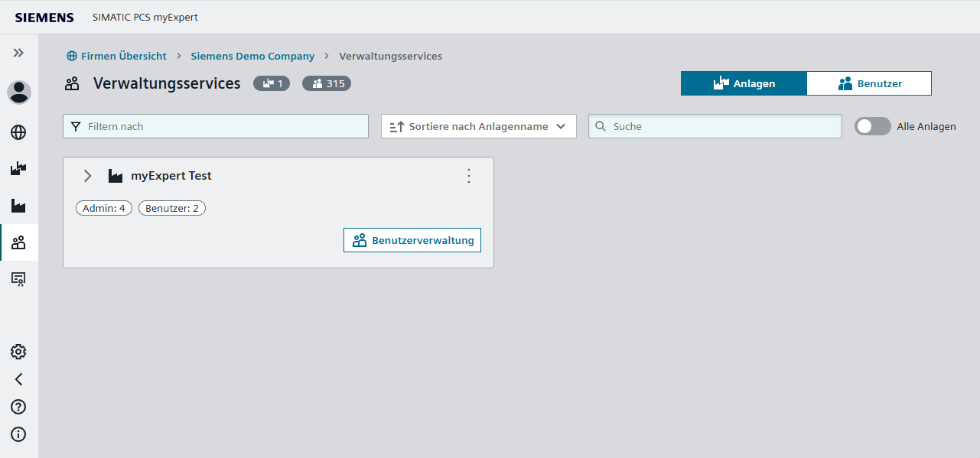Screen dimensions: 980x458
Task: Open the info icon in sidebar
Action: (18, 434)
